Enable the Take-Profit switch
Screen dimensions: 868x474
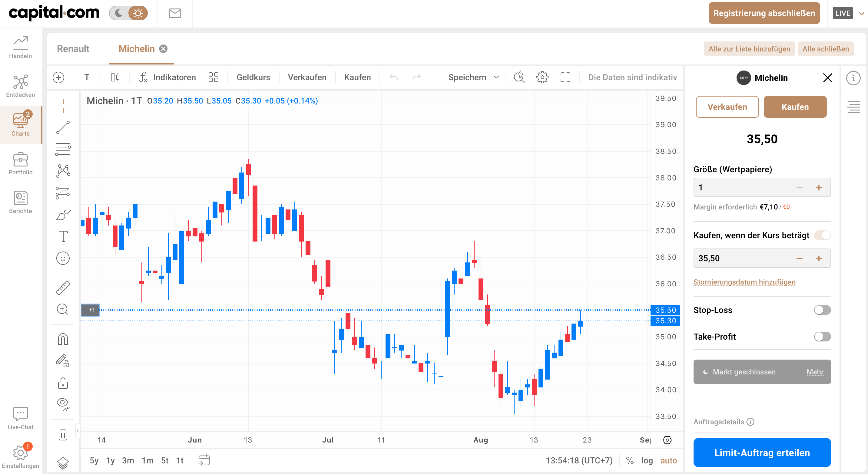pos(822,337)
